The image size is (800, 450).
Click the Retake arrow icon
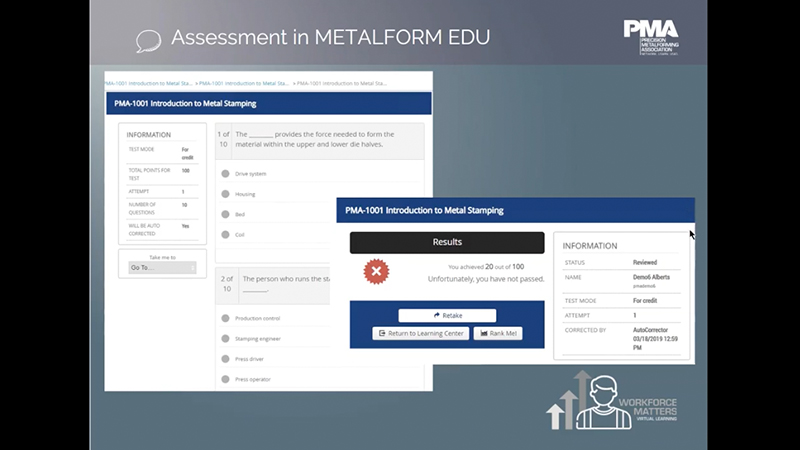click(437, 315)
